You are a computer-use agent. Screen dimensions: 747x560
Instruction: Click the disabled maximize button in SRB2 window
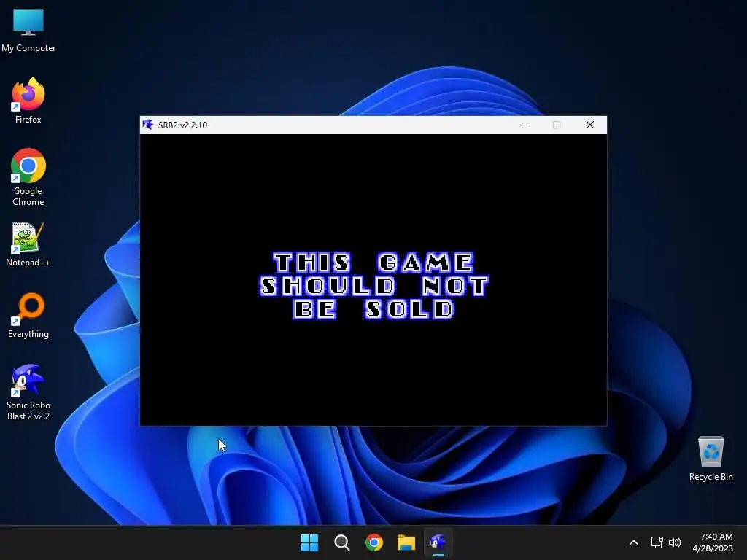pyautogui.click(x=557, y=125)
